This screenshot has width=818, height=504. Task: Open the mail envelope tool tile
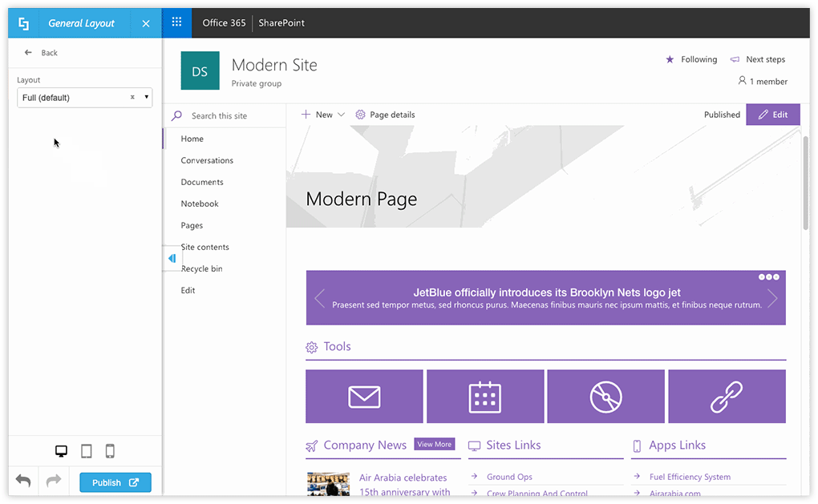364,397
